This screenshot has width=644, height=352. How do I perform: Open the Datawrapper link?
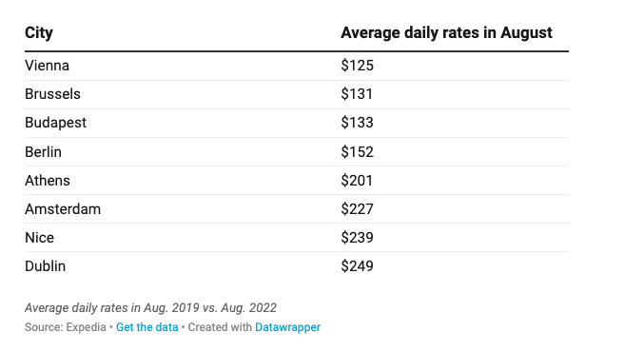[x=287, y=327]
